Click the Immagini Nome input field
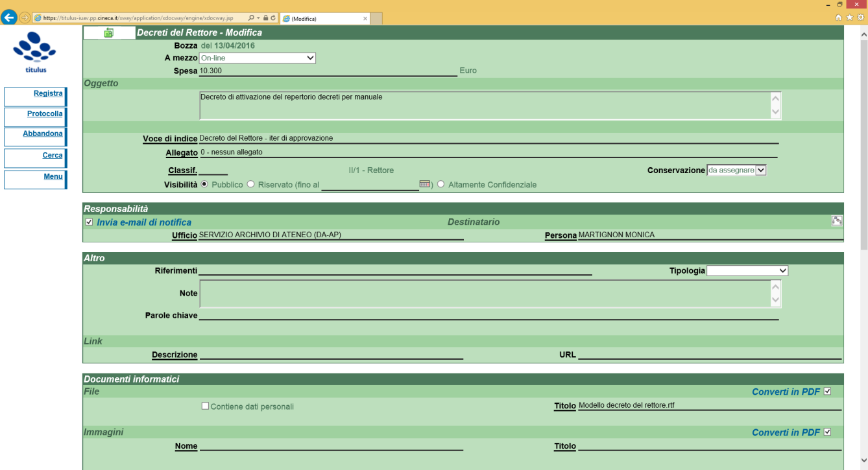Screen dimensions: 868x470 [331, 445]
